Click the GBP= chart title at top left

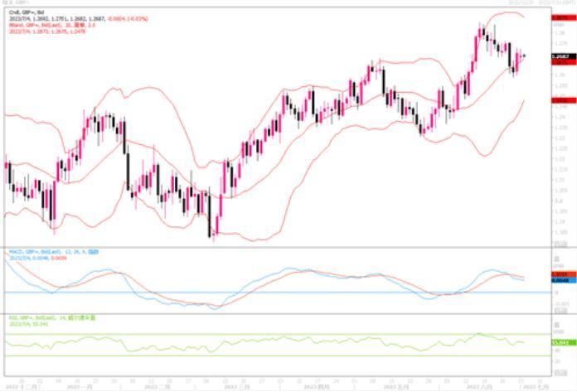[x=17, y=2]
